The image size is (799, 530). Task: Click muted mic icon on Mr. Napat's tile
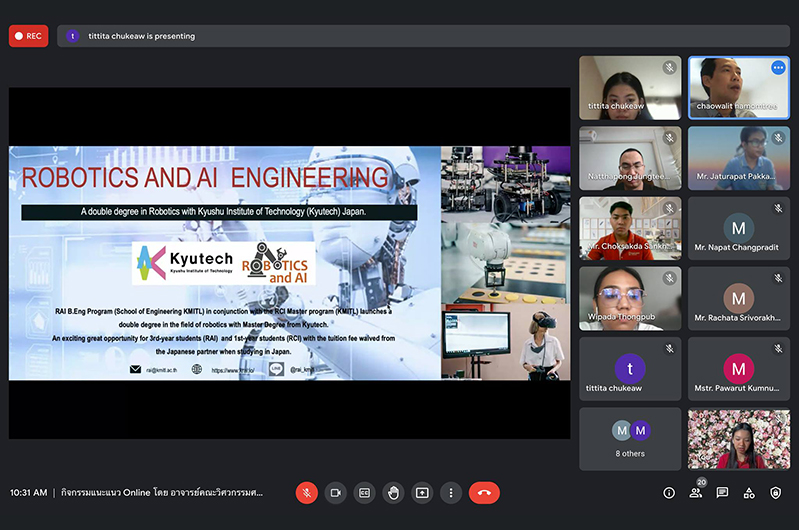click(x=778, y=208)
